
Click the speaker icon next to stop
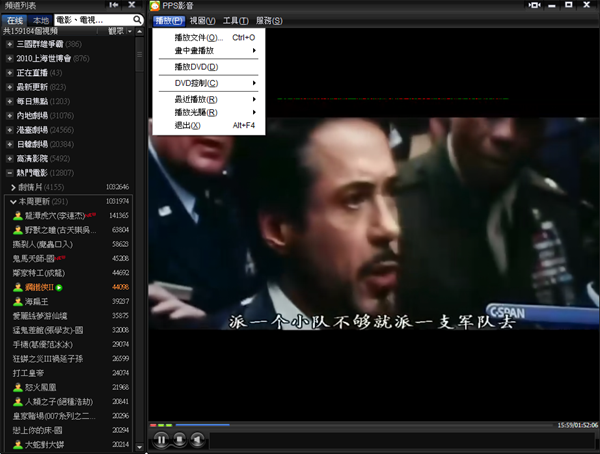pyautogui.click(x=197, y=439)
